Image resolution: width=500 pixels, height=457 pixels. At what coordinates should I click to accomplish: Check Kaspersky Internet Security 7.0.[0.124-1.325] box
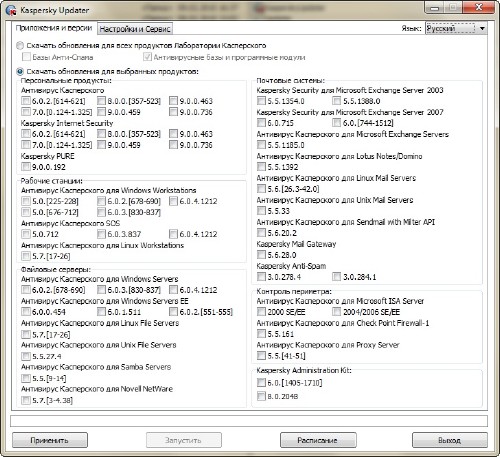26,145
